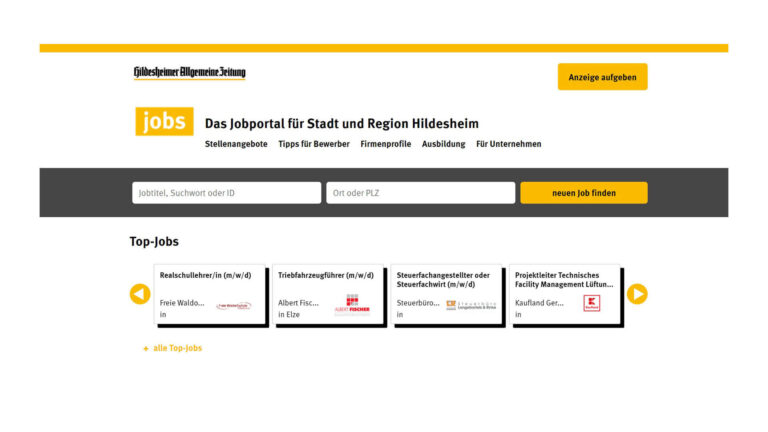Screen dimensions: 768x432
Task: Open the Realschullehrer/in (m/w/d) job card
Action: click(210, 294)
